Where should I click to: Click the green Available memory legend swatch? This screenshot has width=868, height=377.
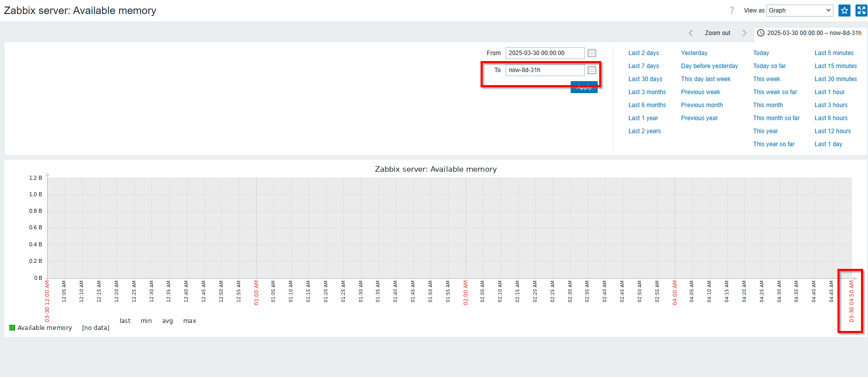[x=13, y=328]
